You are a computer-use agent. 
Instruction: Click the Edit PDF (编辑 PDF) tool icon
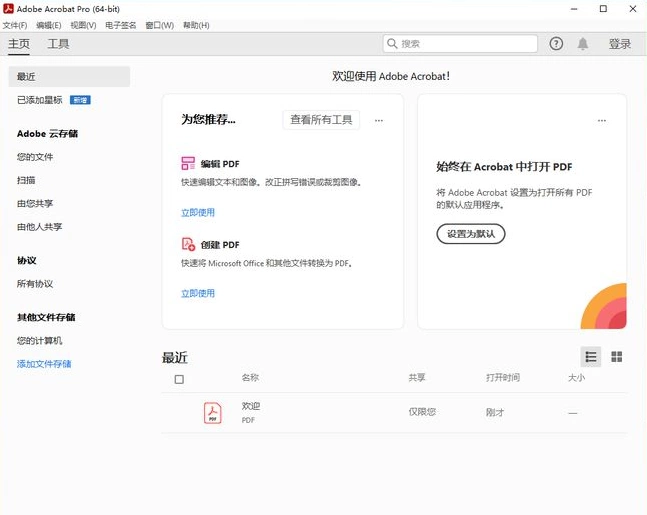click(x=188, y=163)
